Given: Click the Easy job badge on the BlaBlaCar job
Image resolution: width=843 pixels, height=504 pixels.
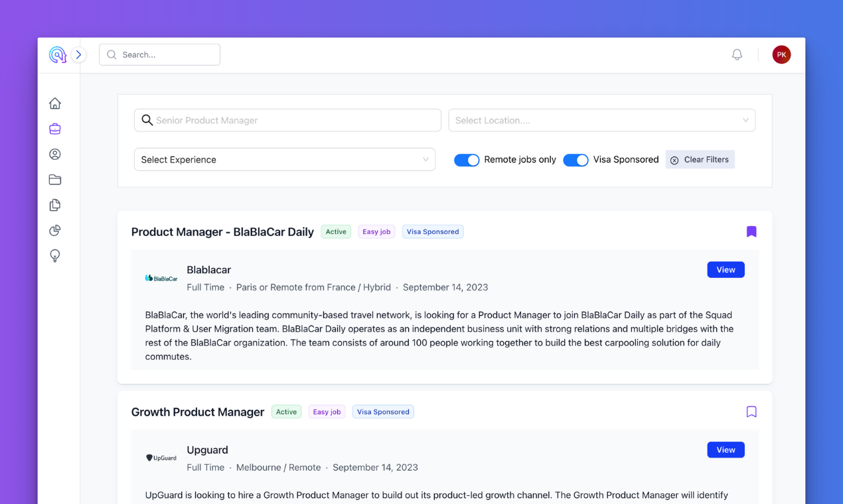Looking at the screenshot, I should click(376, 231).
